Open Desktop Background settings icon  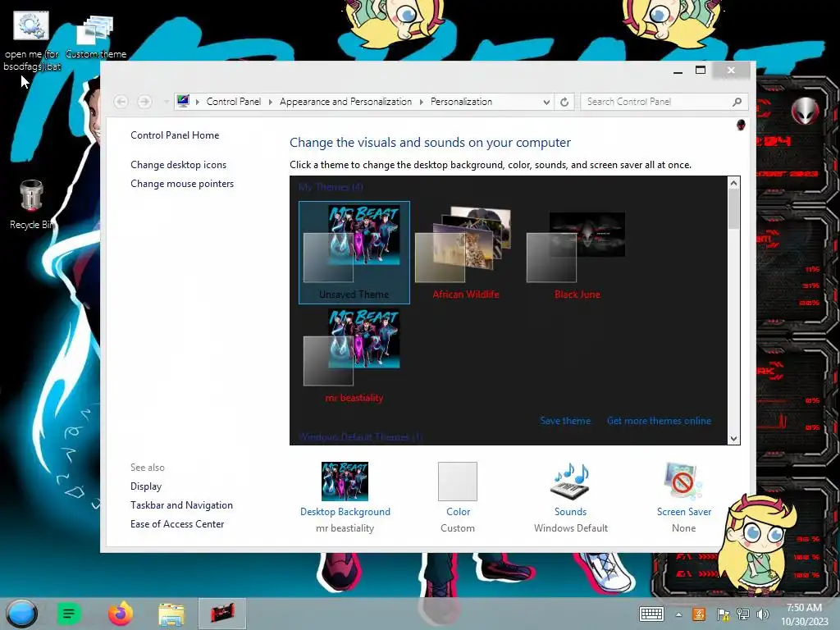tap(345, 481)
